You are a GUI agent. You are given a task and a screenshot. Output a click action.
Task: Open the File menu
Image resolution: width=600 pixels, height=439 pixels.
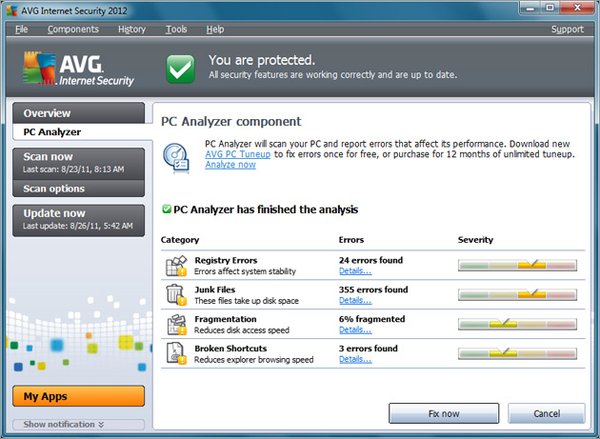[21, 29]
